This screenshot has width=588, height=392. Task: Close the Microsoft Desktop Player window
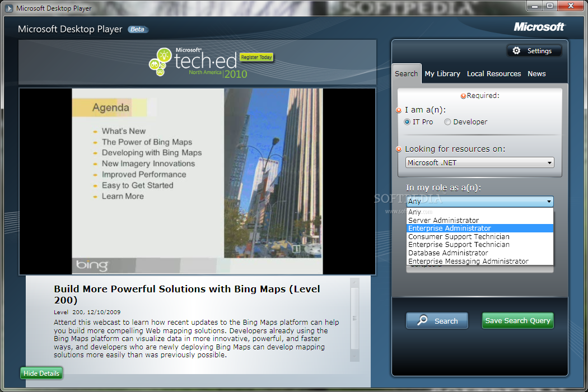(x=571, y=6)
